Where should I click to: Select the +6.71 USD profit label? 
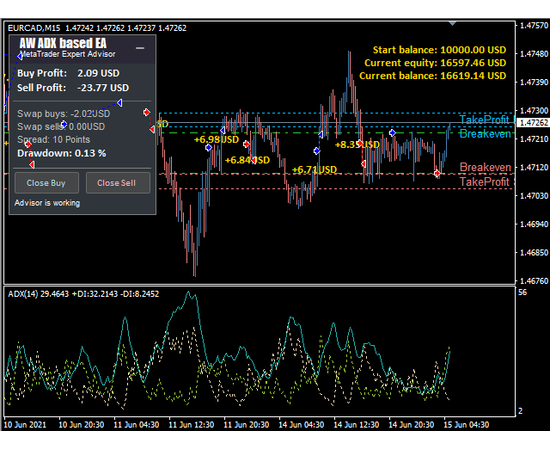tap(314, 170)
